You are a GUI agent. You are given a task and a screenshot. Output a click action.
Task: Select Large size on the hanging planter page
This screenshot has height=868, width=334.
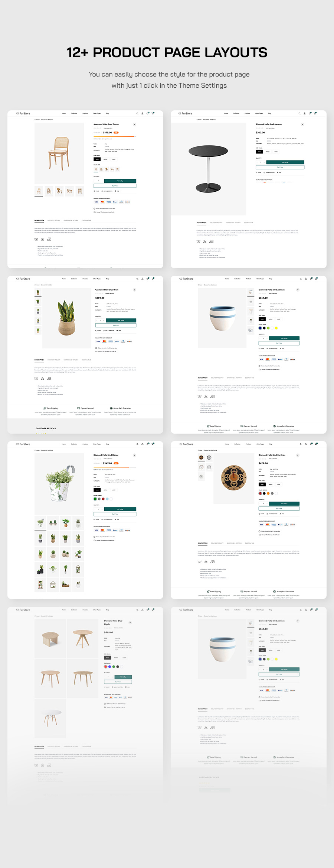coord(114,490)
